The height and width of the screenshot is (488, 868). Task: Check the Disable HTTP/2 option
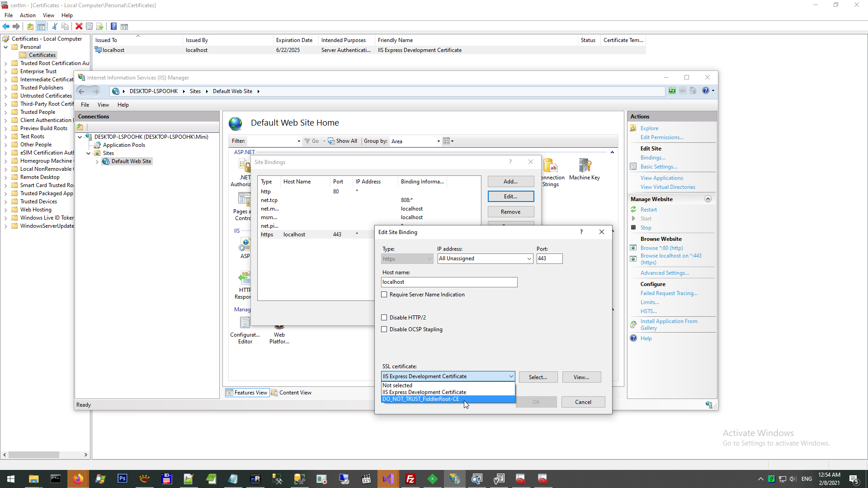click(x=384, y=318)
